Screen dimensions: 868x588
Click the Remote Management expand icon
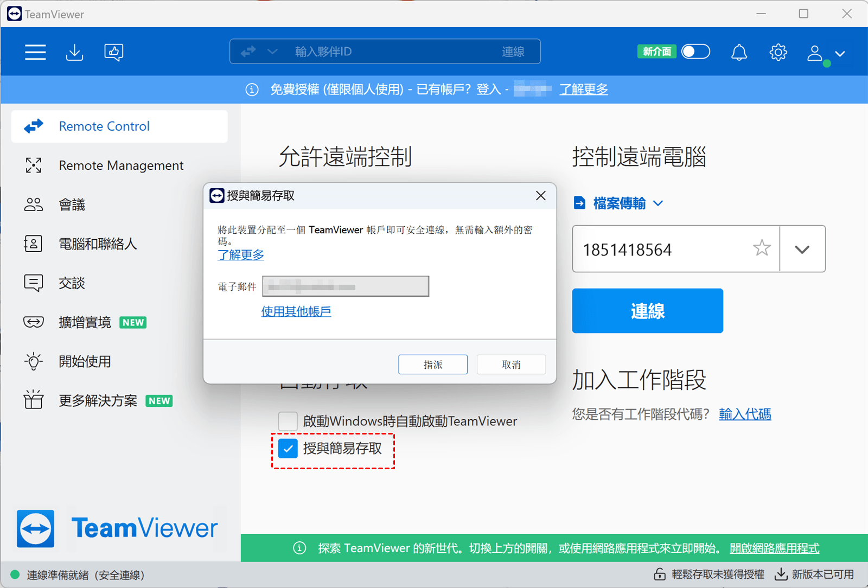point(34,165)
